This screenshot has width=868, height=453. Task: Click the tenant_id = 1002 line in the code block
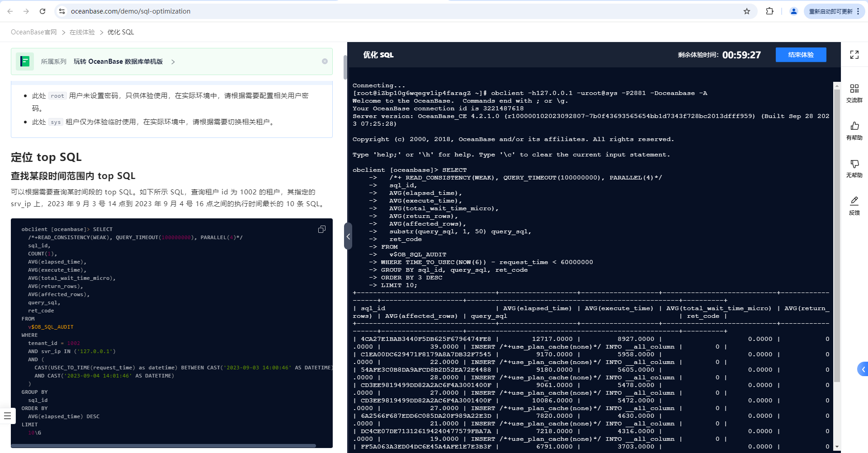[x=54, y=343]
